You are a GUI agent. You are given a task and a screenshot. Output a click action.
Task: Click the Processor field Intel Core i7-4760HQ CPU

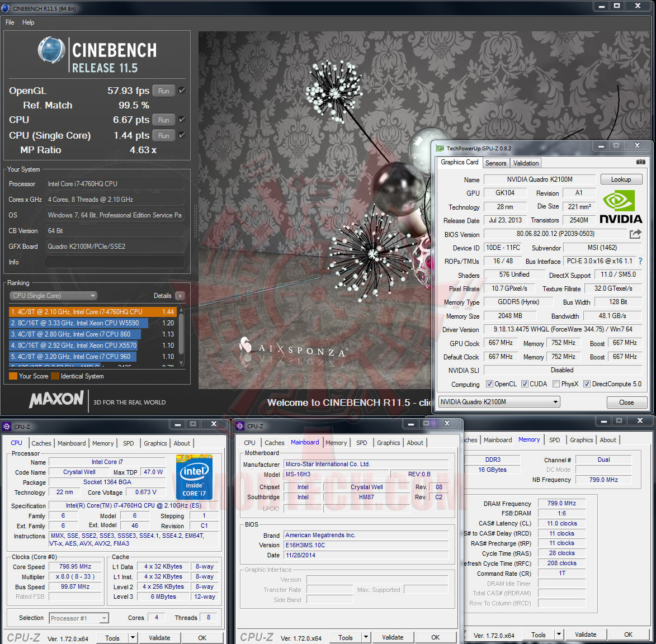point(115,184)
